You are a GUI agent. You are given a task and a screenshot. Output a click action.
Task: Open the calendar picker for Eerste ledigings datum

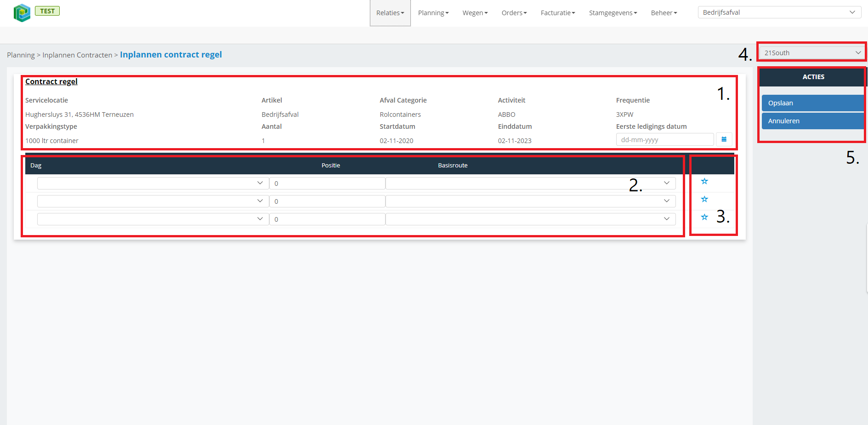(724, 139)
